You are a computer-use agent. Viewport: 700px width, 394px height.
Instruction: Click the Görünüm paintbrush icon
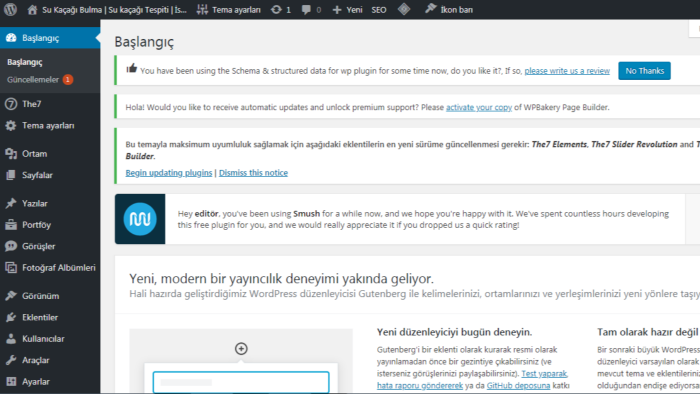click(11, 295)
